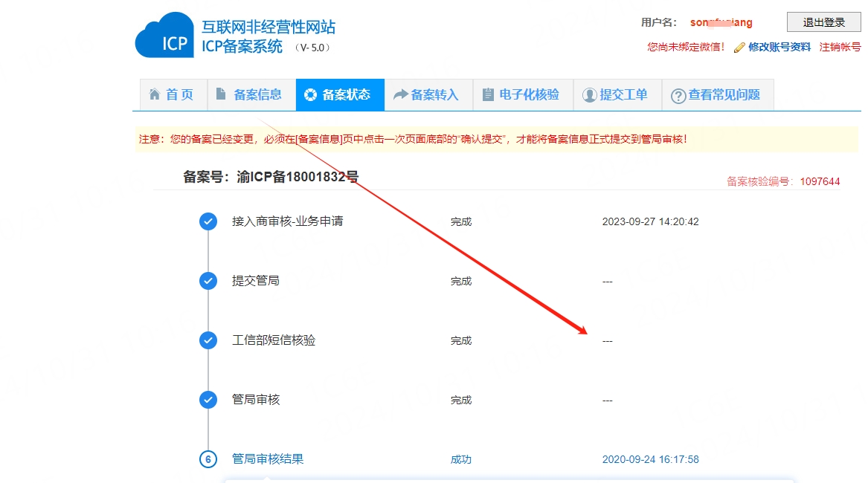Open the 查看常见问题 tab
This screenshot has height=483, width=868.
click(718, 94)
